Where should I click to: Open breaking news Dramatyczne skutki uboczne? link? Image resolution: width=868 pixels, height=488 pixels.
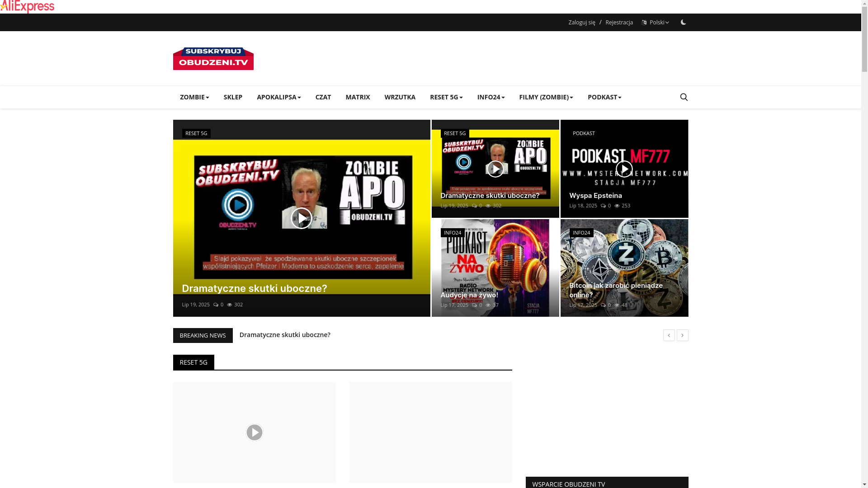point(285,335)
